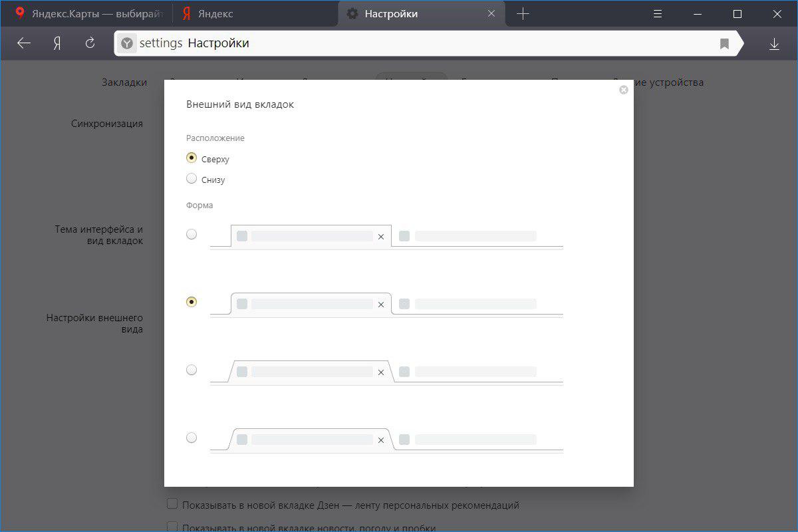Viewport: 798px width, 532px height.
Task: Toggle Дзен feed in new tab checkbox
Action: coord(172,505)
